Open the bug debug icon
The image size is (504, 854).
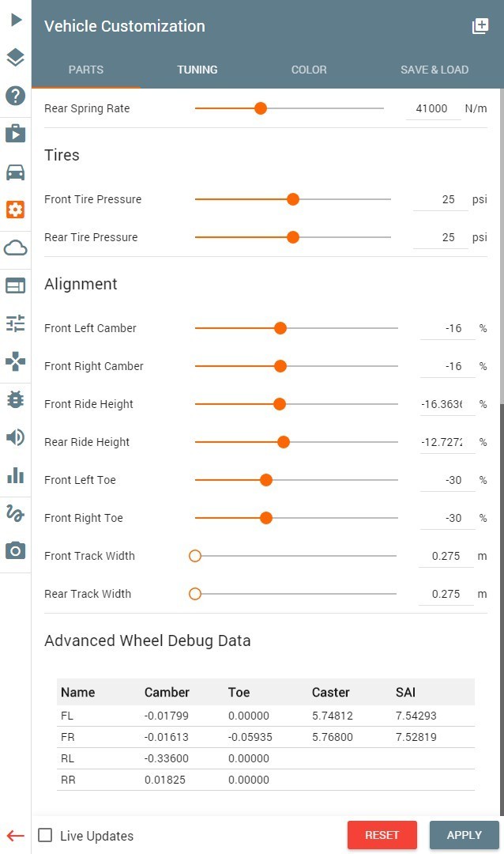[16, 399]
